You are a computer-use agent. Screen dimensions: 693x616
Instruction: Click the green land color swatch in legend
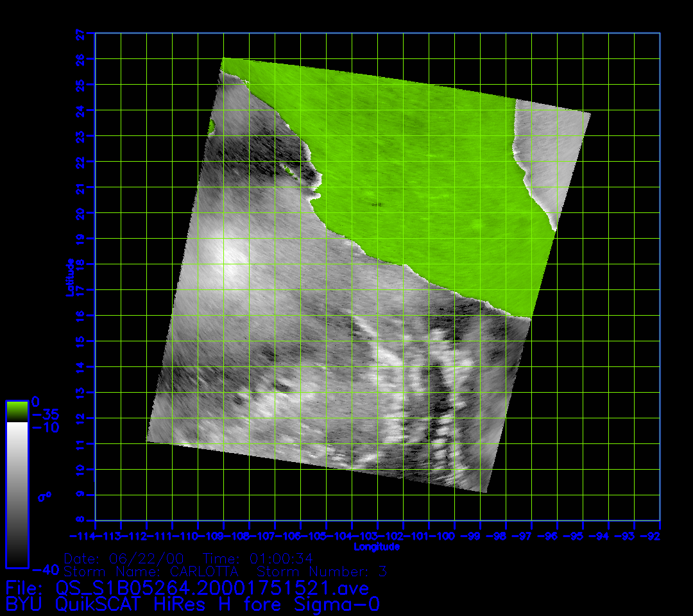[17, 411]
